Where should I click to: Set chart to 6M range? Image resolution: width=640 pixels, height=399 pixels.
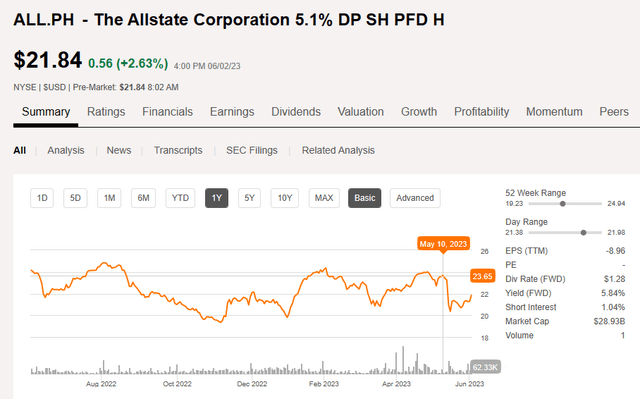(143, 198)
